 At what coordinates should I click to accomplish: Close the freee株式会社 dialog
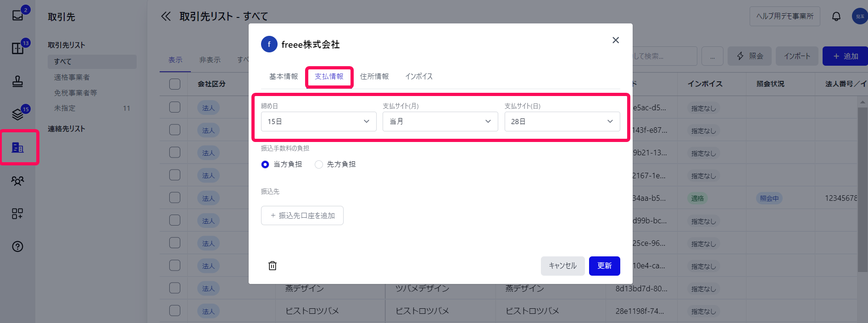click(x=616, y=40)
